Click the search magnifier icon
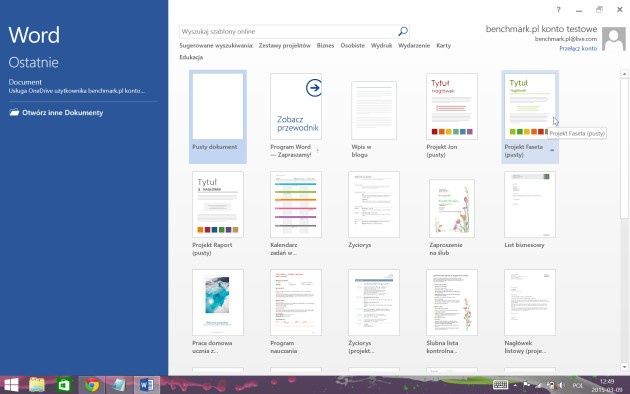630x394 pixels. 403,31
